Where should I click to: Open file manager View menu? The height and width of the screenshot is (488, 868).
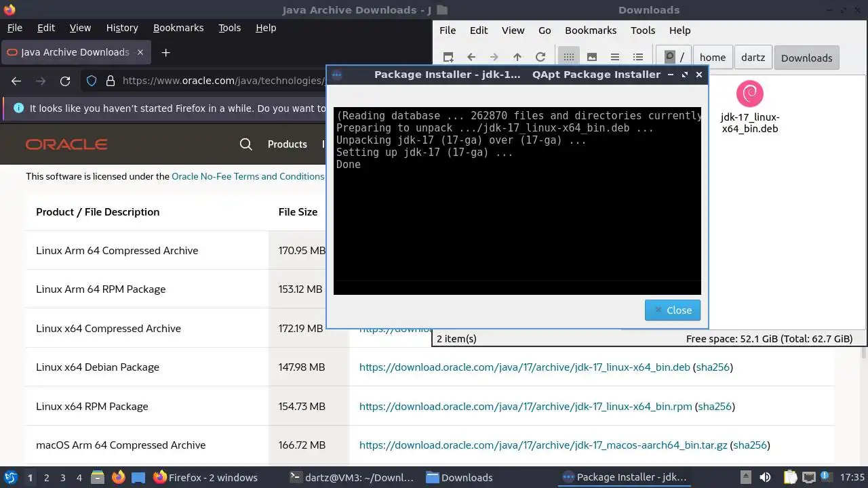point(513,30)
